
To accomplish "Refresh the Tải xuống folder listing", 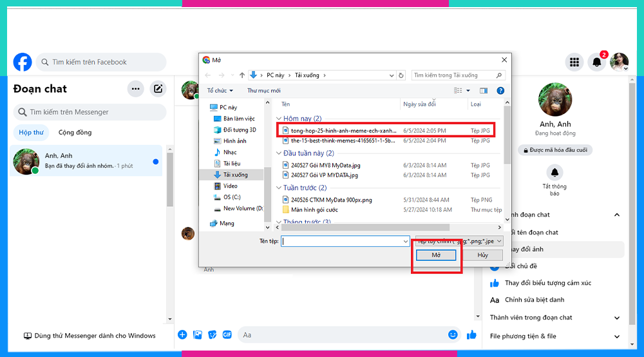I will point(401,75).
